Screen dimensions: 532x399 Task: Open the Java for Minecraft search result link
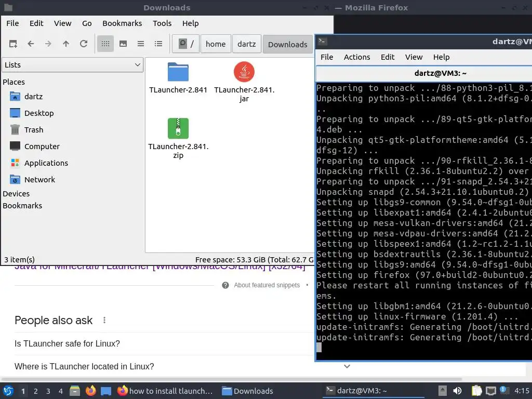pyautogui.click(x=159, y=268)
